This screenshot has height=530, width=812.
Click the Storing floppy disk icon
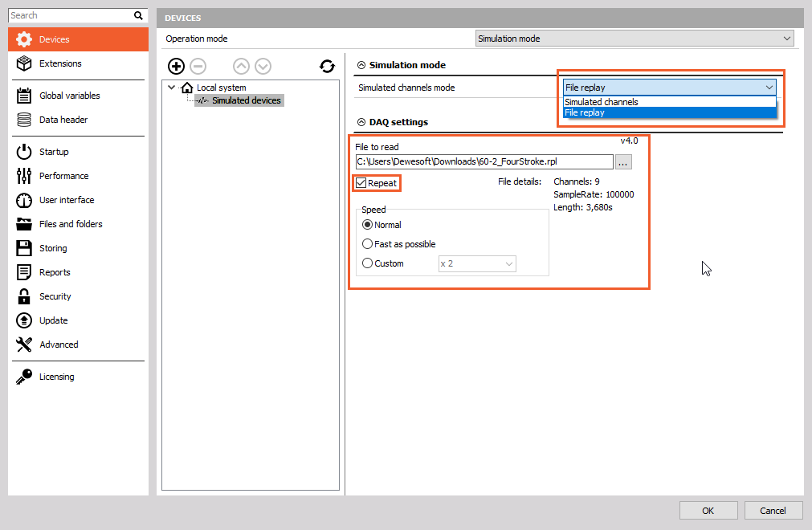(24, 248)
